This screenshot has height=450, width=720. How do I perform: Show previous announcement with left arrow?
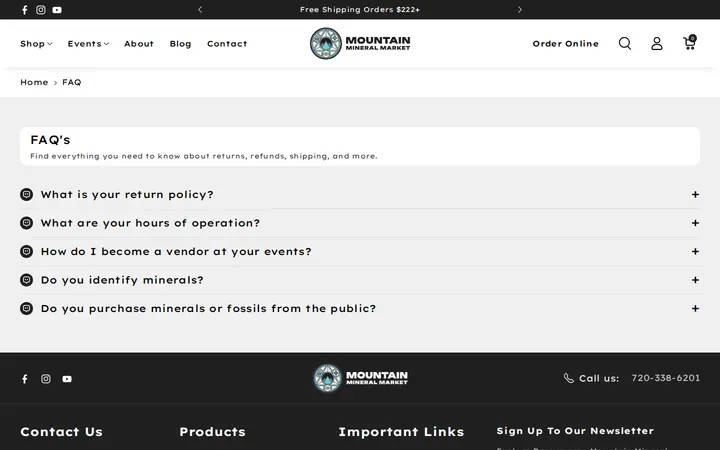[200, 9]
